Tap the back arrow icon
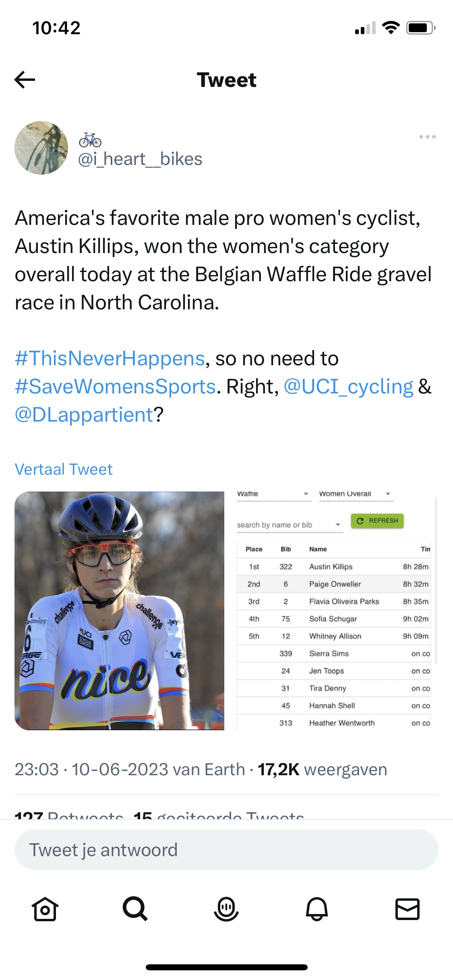 [x=25, y=80]
